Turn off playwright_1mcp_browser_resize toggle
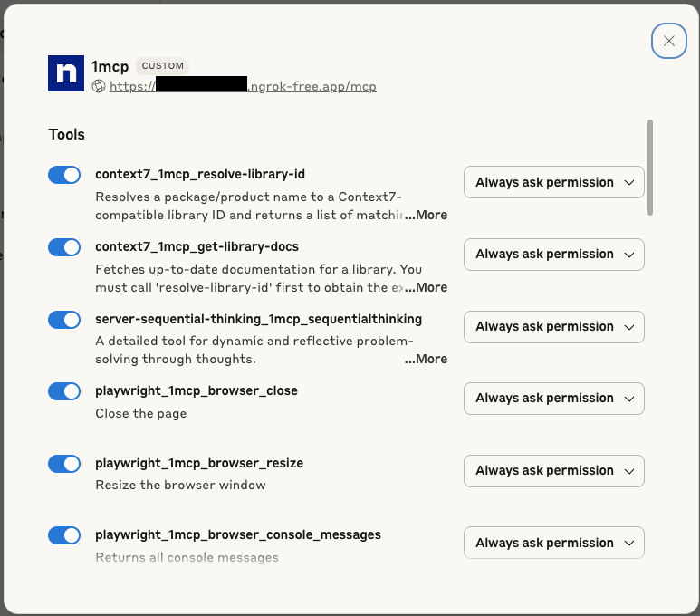The image size is (700, 616). pos(64,464)
